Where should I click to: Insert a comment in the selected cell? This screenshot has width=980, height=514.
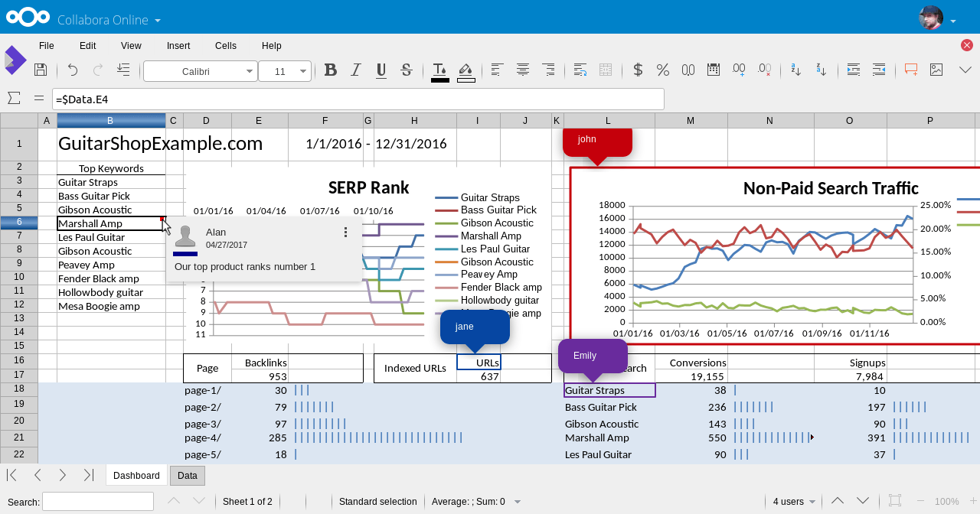click(x=910, y=70)
